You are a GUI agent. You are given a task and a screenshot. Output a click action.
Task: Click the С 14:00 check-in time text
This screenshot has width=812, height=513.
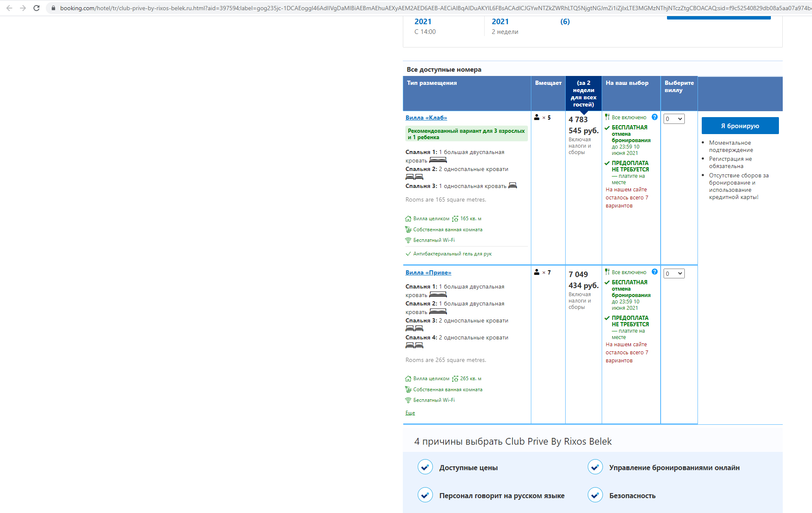point(425,32)
